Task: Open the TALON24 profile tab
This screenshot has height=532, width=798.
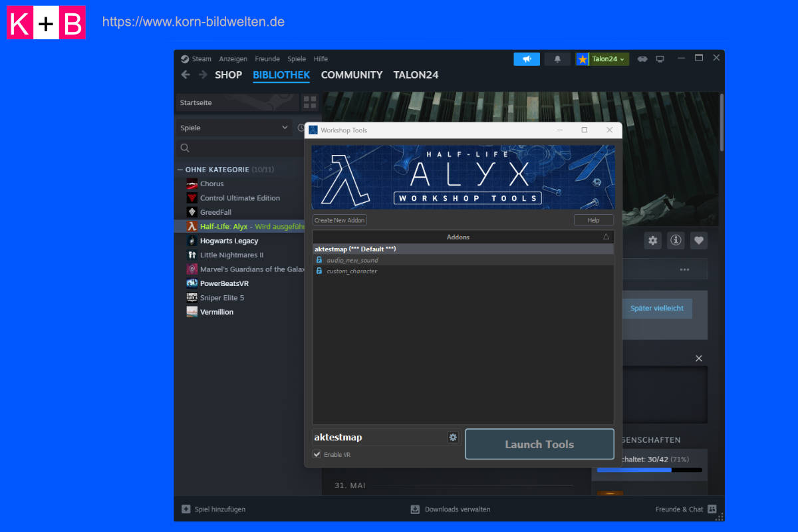Action: pos(416,75)
